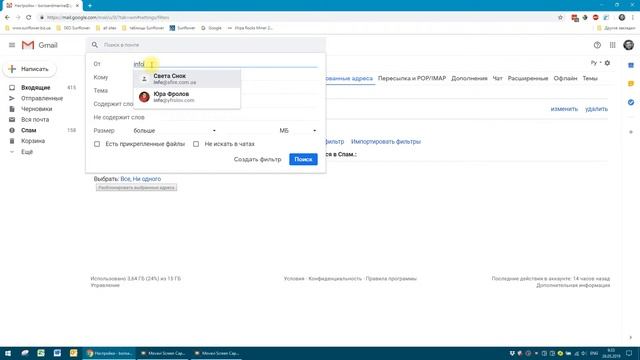Click the unblock selected addresses button
The width and height of the screenshot is (640, 360).
136,188
